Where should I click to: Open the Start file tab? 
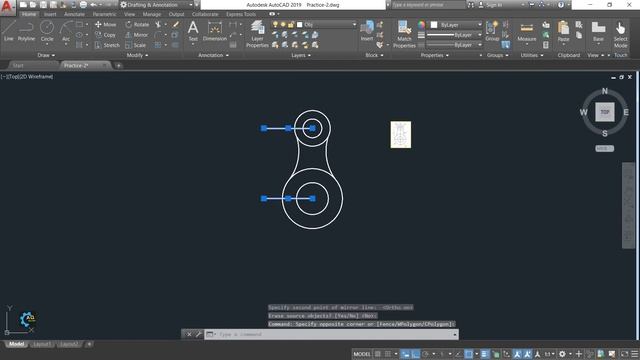pyautogui.click(x=18, y=65)
